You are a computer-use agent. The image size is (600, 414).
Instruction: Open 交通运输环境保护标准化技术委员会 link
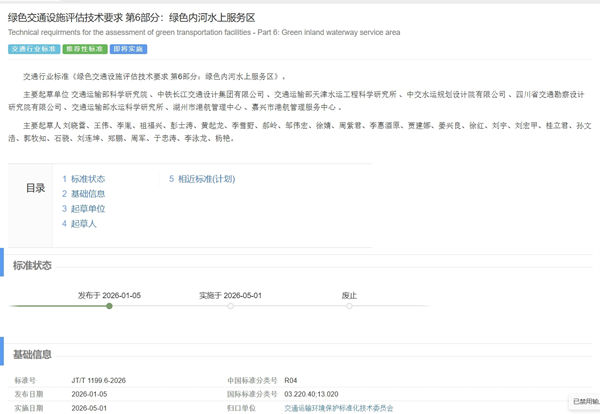[x=339, y=408]
